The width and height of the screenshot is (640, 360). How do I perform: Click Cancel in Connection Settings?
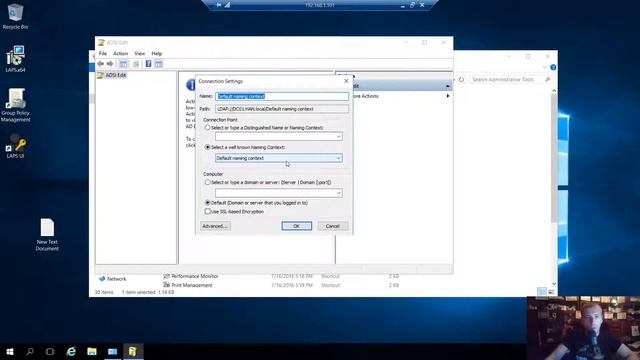click(333, 226)
